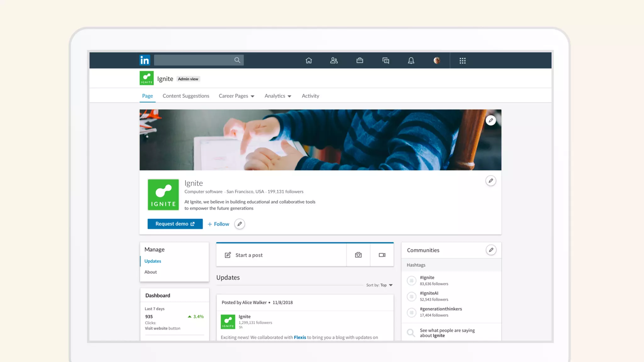Viewport: 644px width, 362px height.
Task: Expand the Analytics dropdown
Action: click(x=278, y=96)
